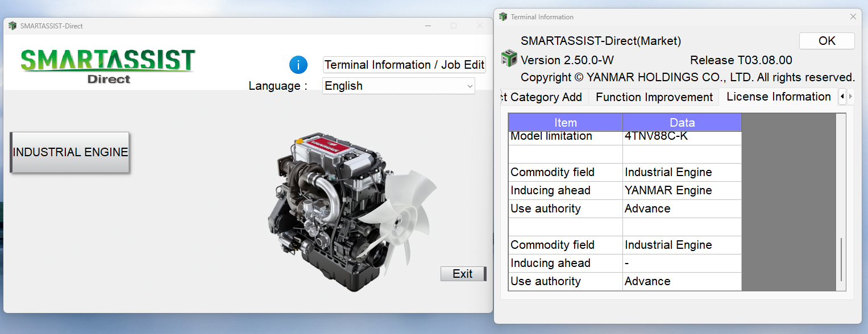Click the blue info icon

click(298, 65)
